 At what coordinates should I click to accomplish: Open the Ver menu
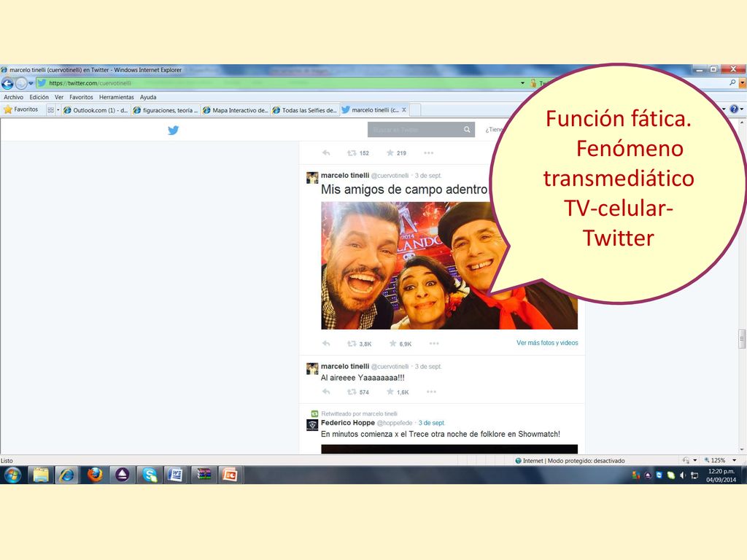[59, 97]
